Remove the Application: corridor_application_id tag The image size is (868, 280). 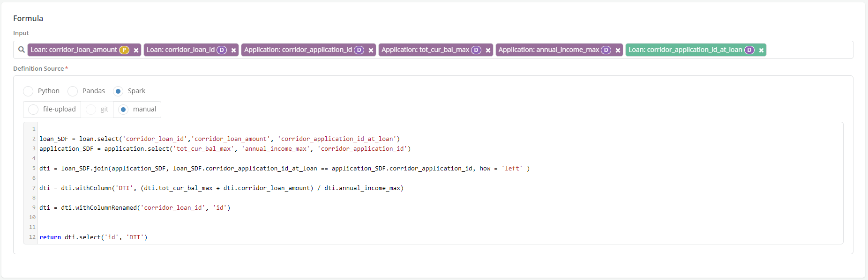(371, 50)
